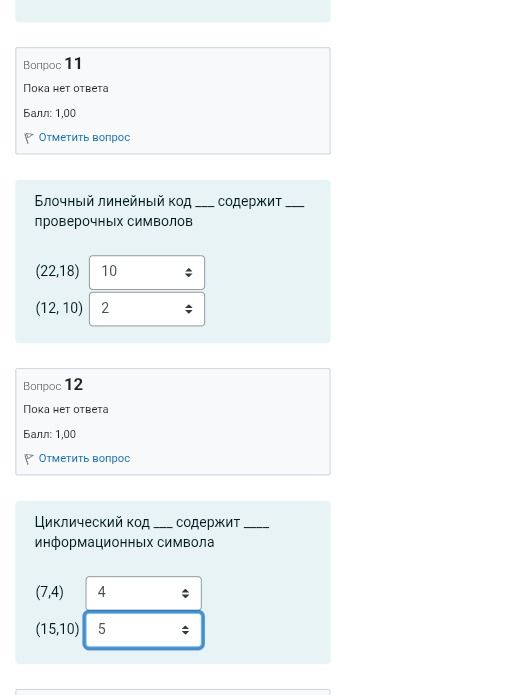Click the Блочный линейный код question text
The width and height of the screenshot is (526, 695).
coord(169,211)
